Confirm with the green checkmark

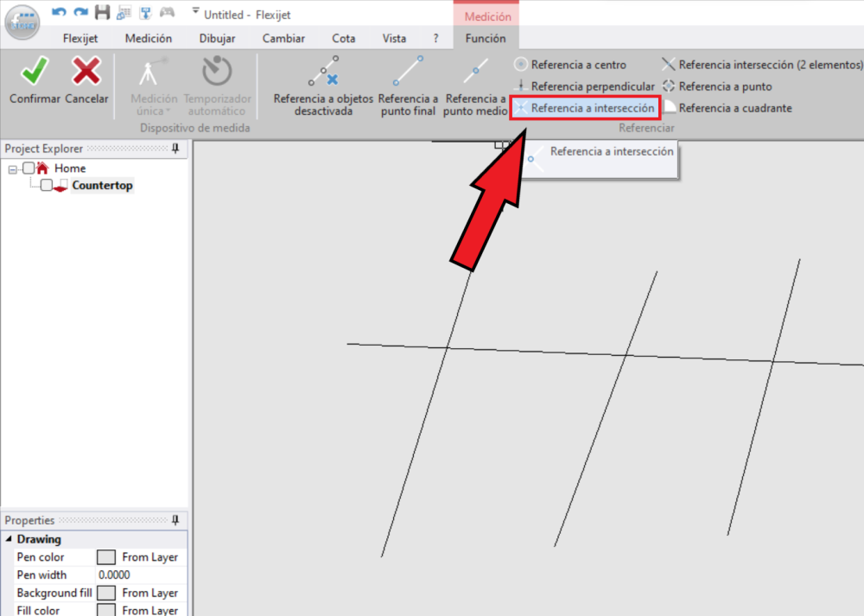(35, 80)
